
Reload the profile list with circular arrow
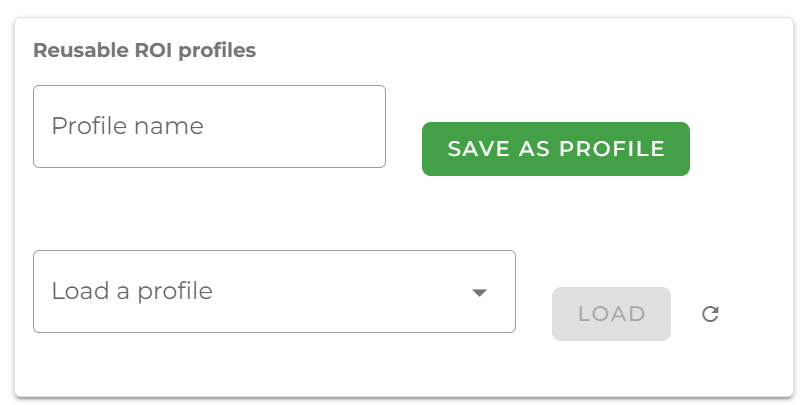(x=710, y=314)
